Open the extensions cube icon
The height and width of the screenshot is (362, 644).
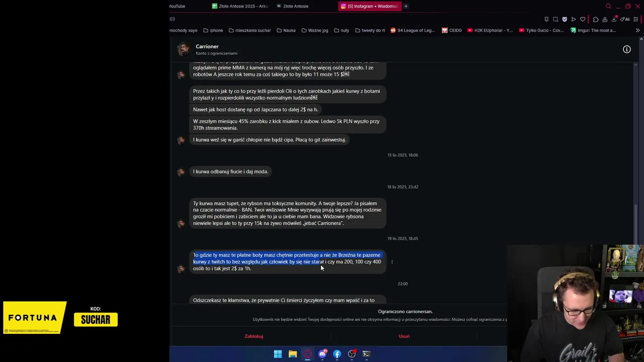pos(596,19)
